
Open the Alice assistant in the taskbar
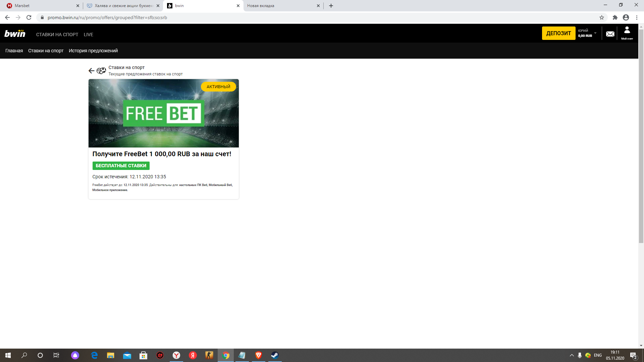[x=75, y=355]
